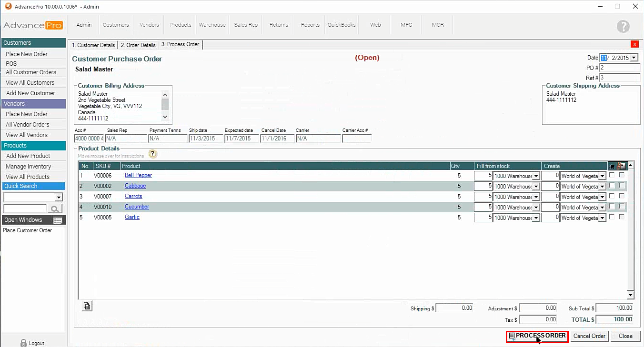Close the order form with red X icon
The width and height of the screenshot is (644, 347).
634,44
